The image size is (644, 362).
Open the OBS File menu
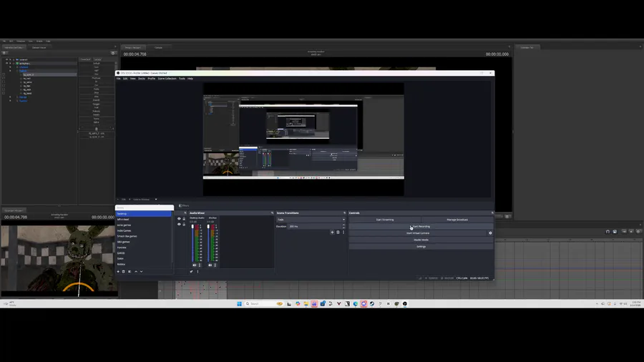[x=118, y=79]
